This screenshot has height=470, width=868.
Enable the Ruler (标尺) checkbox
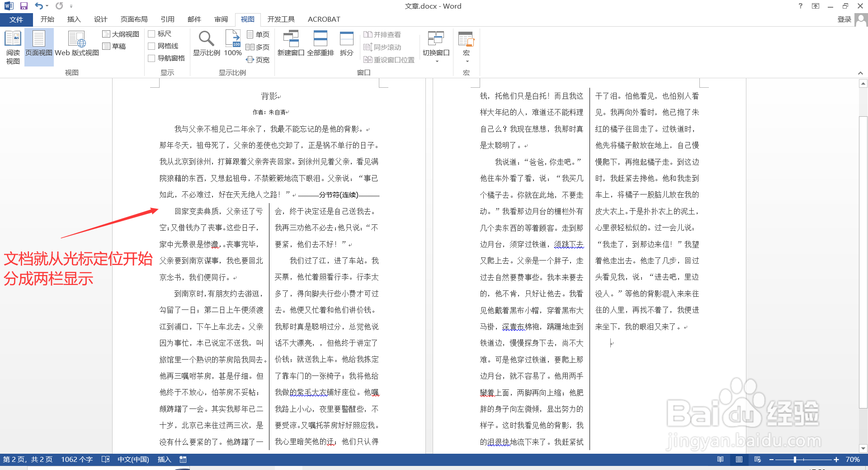pos(152,34)
